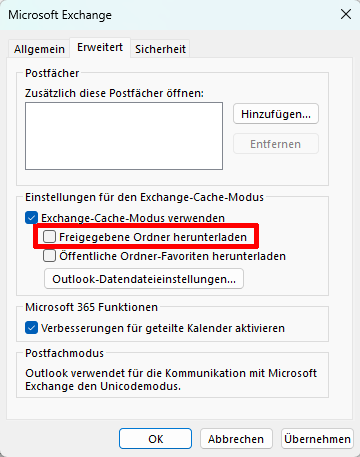This screenshot has height=457, width=360.
Task: Click the Unicodemodus description text
Action: 171,380
